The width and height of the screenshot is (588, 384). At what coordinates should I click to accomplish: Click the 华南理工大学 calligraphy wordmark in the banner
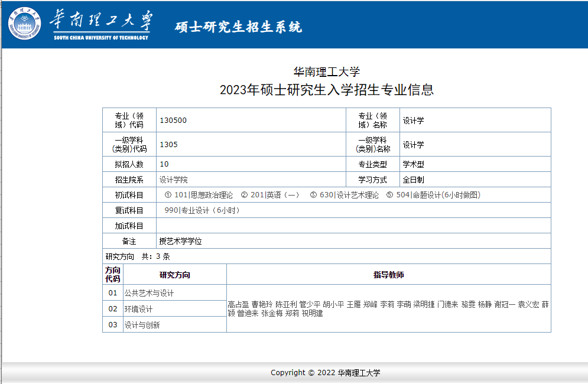click(x=100, y=21)
